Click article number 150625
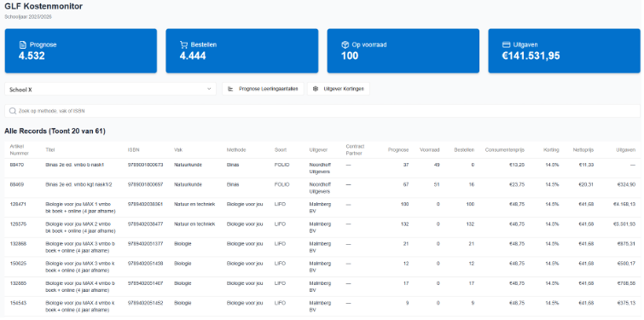 click(18, 264)
